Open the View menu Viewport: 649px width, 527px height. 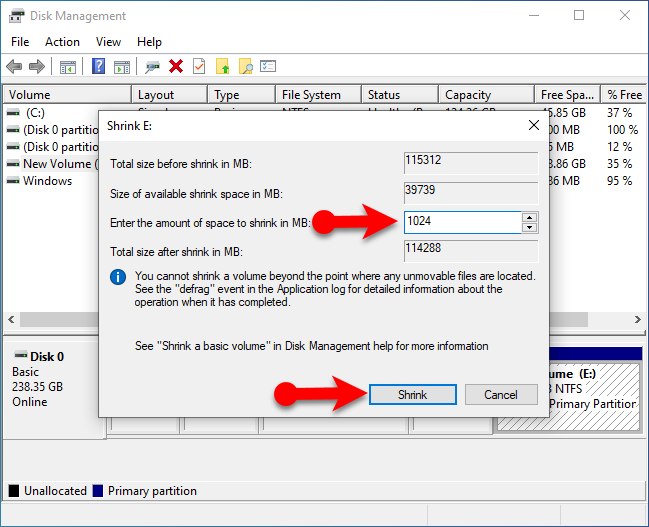108,42
